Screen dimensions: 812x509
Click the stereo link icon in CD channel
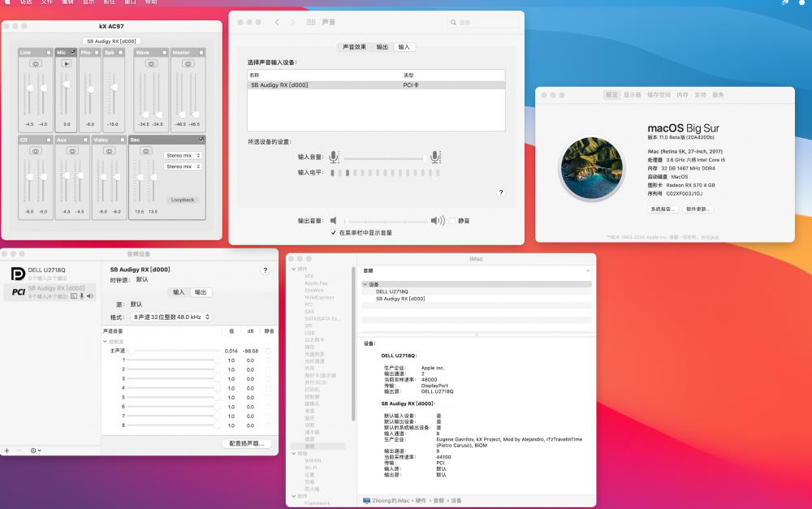pos(36,151)
